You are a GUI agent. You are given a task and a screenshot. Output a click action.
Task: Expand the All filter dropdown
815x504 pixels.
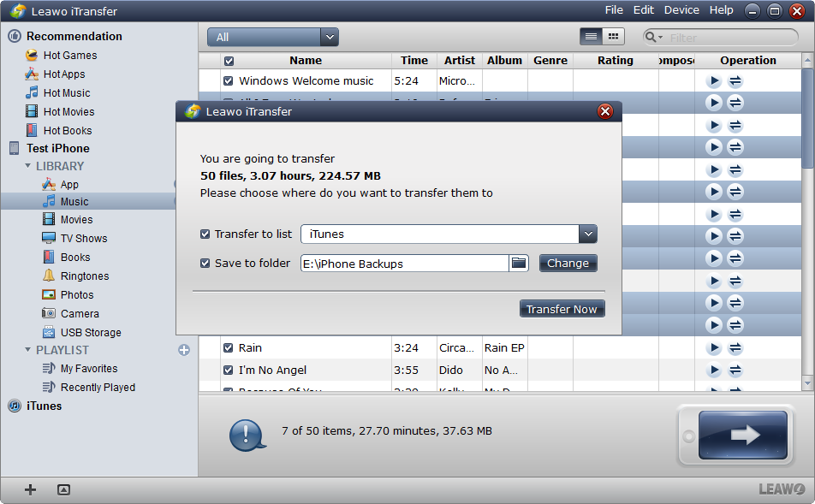point(330,37)
